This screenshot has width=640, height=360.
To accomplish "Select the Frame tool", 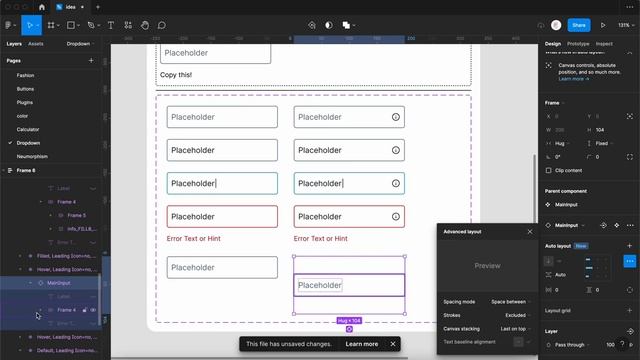I will tap(51, 25).
